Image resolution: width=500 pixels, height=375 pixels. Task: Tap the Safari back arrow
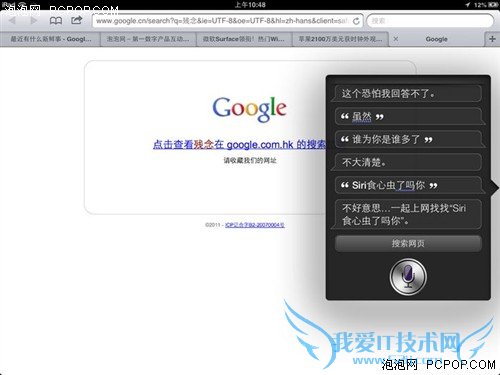(x=12, y=21)
